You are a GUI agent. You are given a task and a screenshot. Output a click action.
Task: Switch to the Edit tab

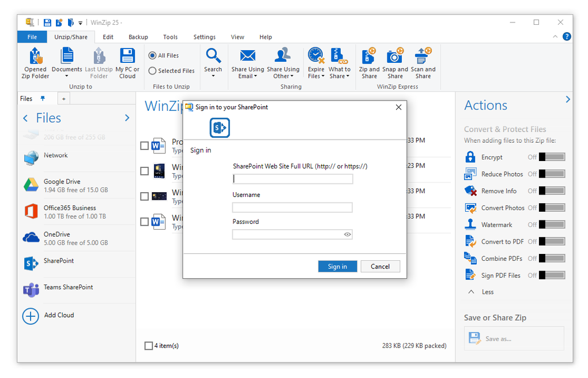tap(108, 37)
